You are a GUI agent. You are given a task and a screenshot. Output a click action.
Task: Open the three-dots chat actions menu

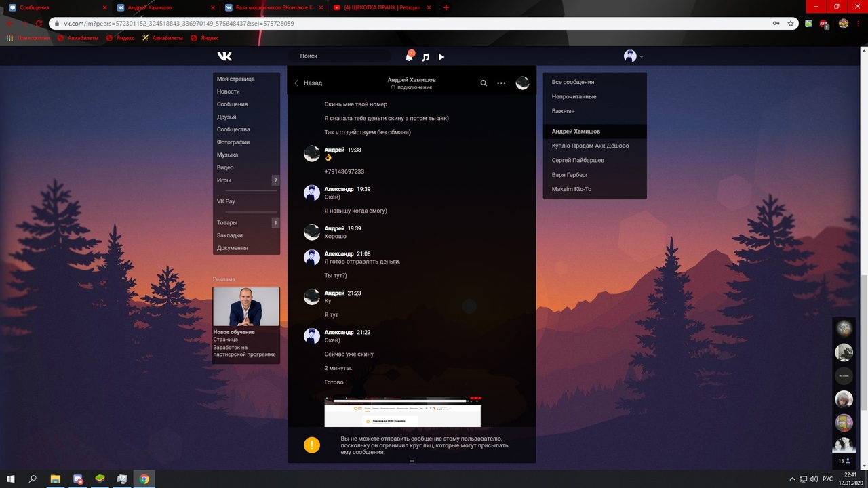[x=501, y=83]
